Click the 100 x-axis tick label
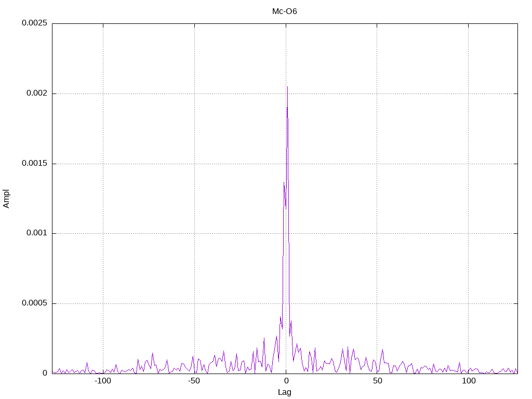Image resolution: width=532 pixels, height=399 pixels. click(x=469, y=381)
